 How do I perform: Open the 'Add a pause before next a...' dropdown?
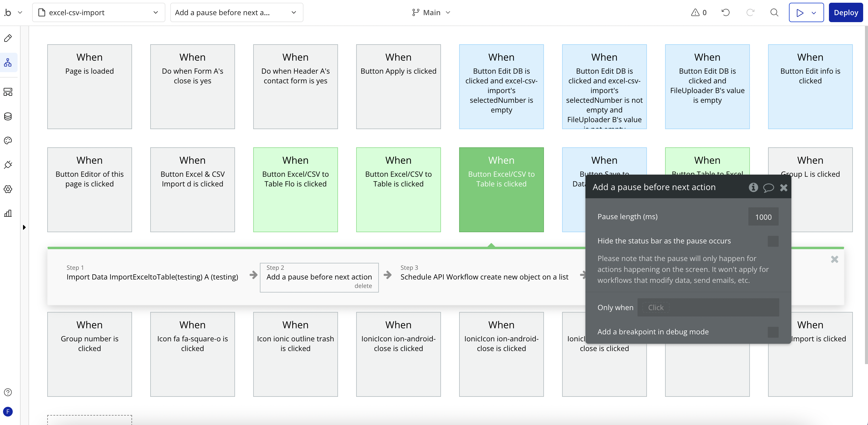[236, 12]
